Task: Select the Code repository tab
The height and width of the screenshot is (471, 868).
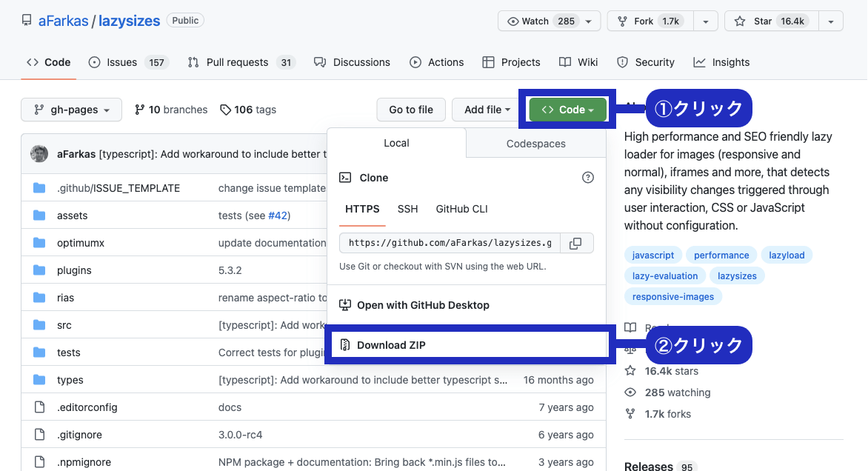Action: (49, 62)
